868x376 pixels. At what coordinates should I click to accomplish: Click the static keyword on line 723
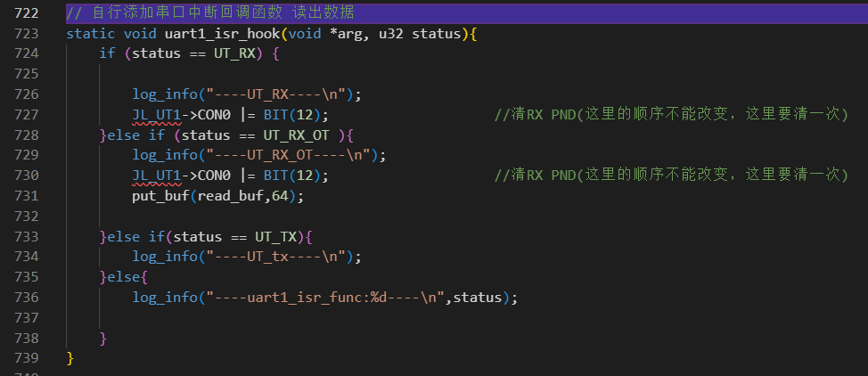click(x=91, y=33)
